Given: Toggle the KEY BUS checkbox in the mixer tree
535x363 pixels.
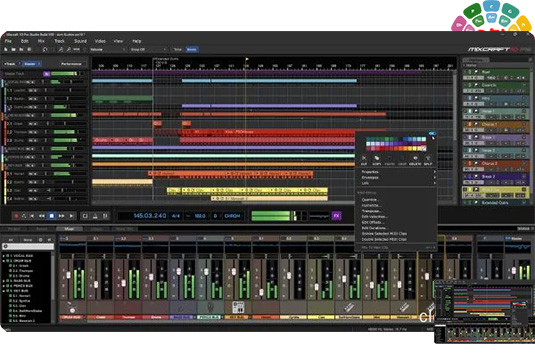Looking at the screenshot, I should click(x=8, y=291).
